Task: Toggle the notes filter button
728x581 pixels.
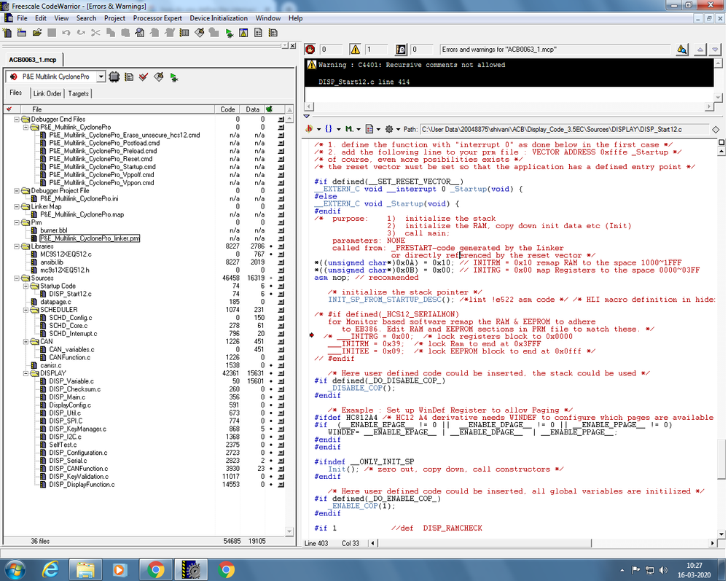Action: 401,50
